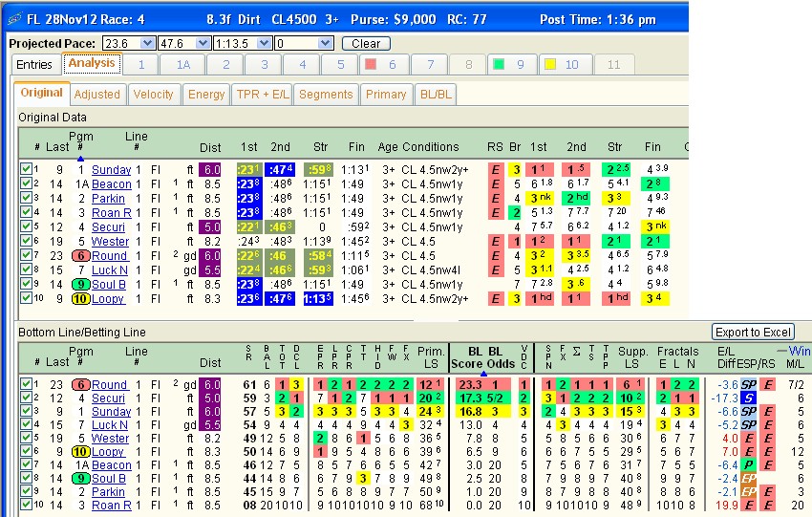Screen dimensions: 812x517
Task: Click the Conditions header in Original Data
Action: click(x=430, y=146)
